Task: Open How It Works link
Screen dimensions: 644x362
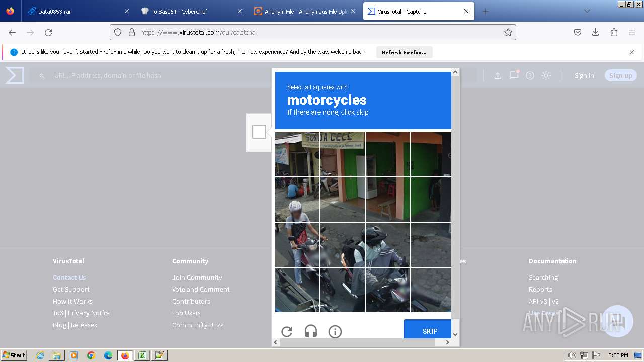Action: [x=72, y=301]
